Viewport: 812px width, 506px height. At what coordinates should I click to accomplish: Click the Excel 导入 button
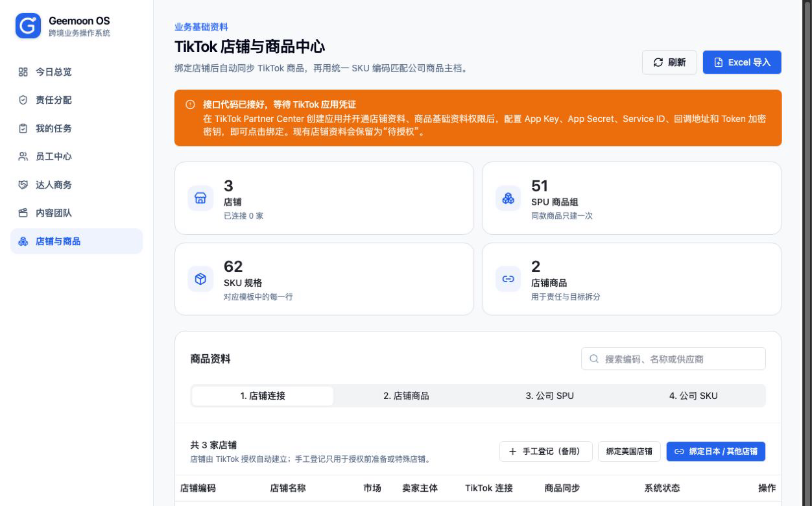pos(742,62)
